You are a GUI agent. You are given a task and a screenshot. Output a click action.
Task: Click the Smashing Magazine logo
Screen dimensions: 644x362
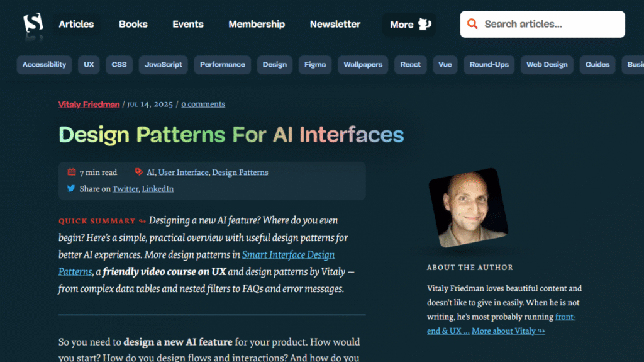point(33,23)
